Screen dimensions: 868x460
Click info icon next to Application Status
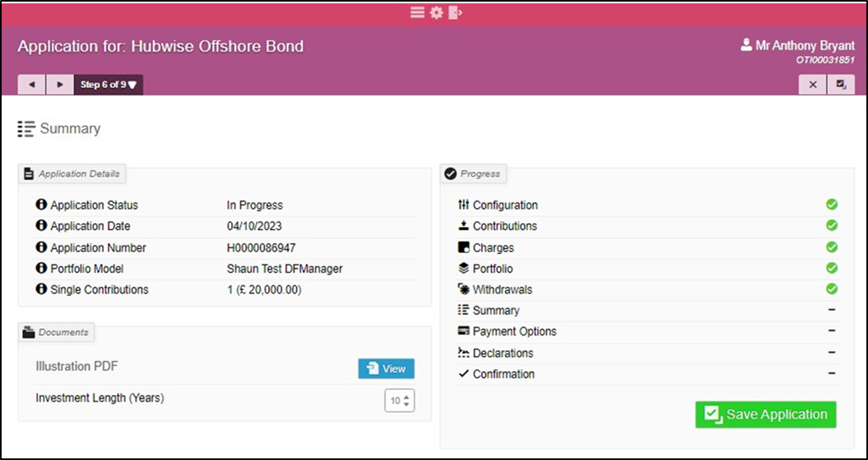coord(40,204)
